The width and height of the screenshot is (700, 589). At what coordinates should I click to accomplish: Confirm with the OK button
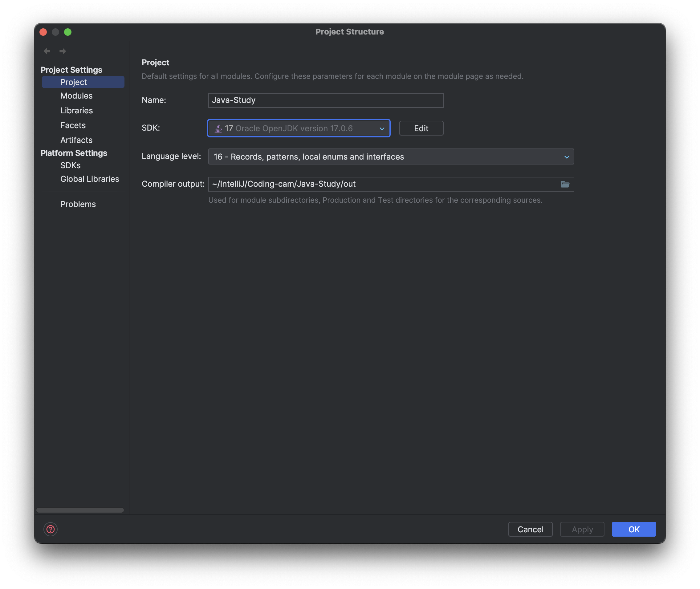click(633, 529)
